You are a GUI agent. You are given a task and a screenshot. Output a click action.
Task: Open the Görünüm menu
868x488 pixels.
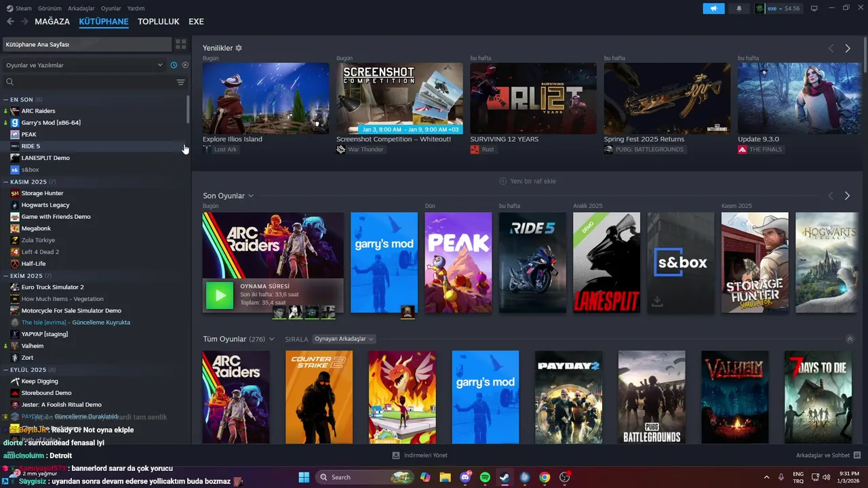[50, 8]
